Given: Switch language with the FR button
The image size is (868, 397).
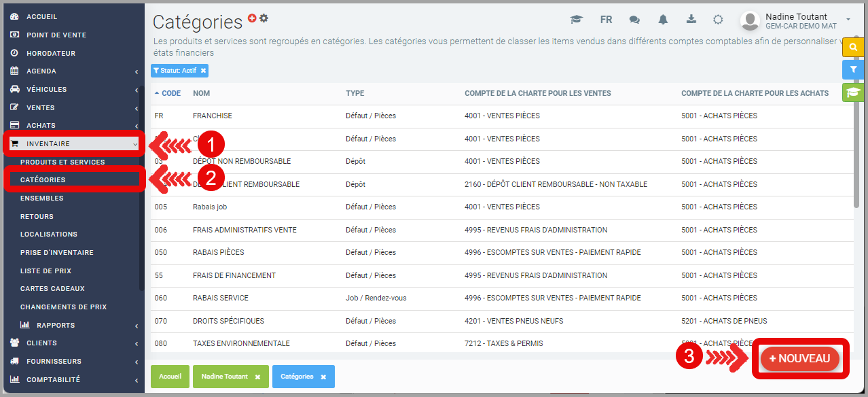Looking at the screenshot, I should [606, 20].
